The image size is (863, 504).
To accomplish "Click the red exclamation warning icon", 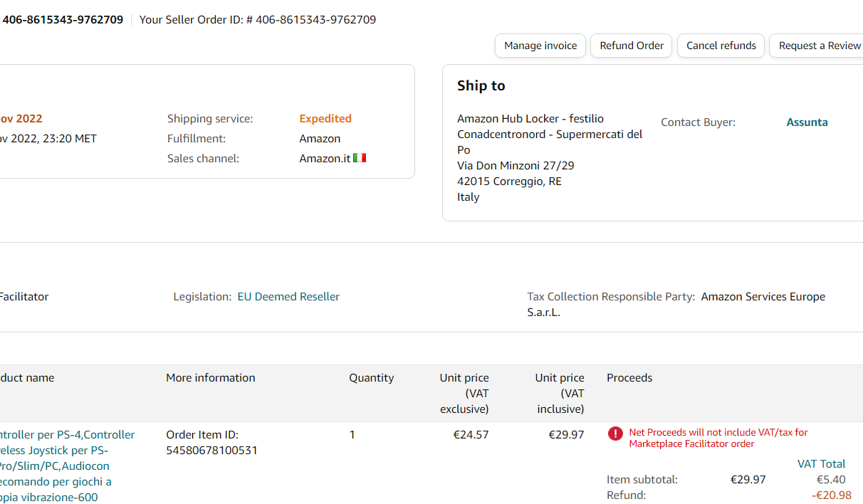I will tap(615, 434).
